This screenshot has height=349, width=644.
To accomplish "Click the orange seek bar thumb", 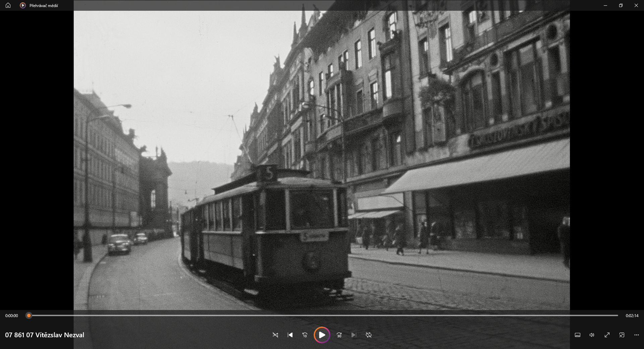I will (x=29, y=315).
